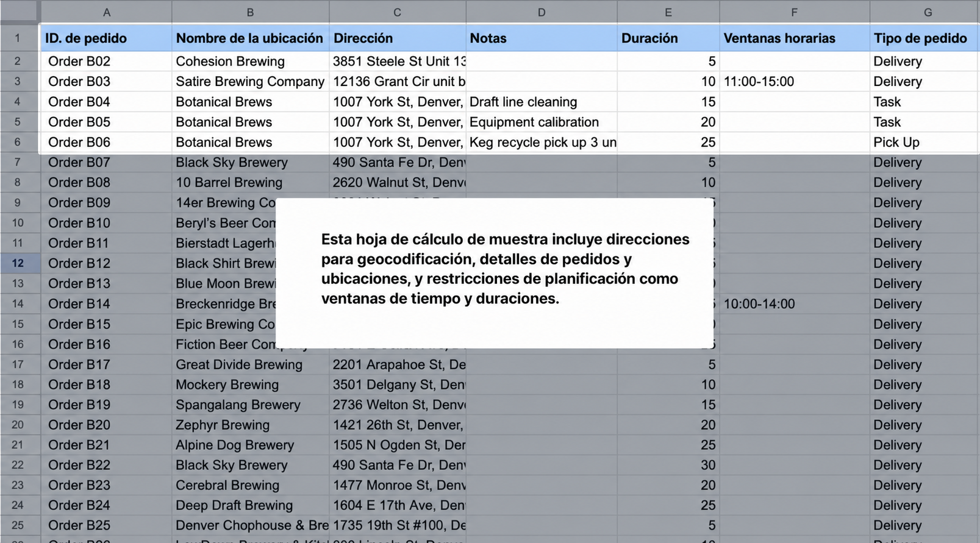Select the '3501 Delgany St' address cell
Image resolution: width=980 pixels, height=543 pixels.
point(397,385)
